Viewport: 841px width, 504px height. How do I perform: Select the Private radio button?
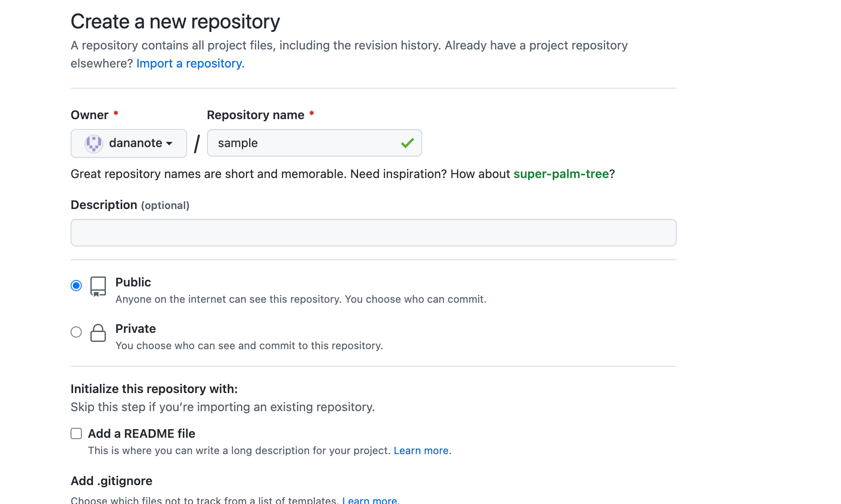coord(76,332)
